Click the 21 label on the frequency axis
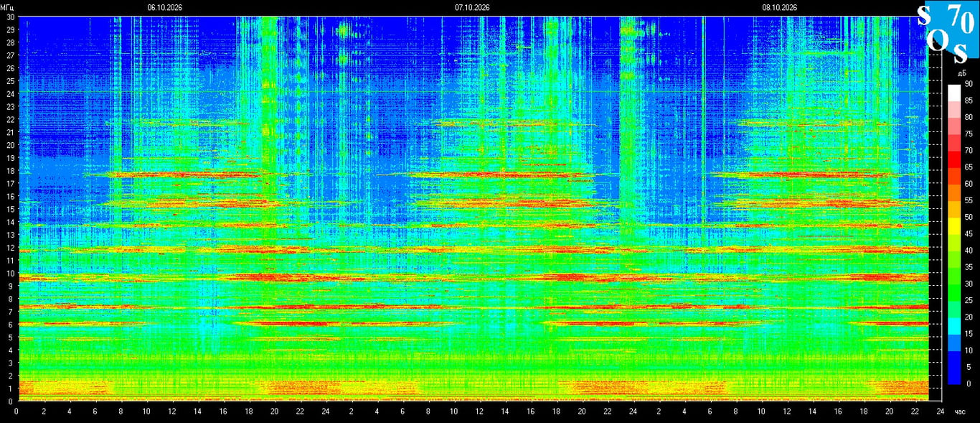The image size is (980, 423). 10,132
